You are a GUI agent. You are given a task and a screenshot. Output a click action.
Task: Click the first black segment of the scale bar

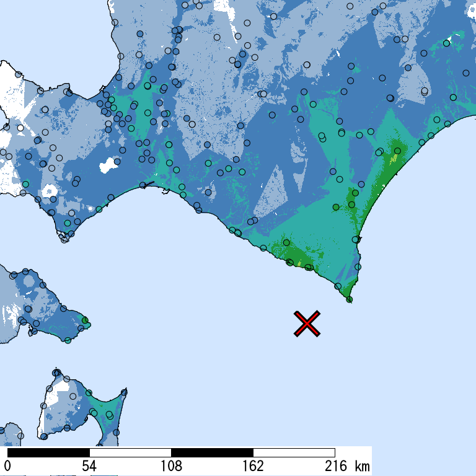pos(48,452)
